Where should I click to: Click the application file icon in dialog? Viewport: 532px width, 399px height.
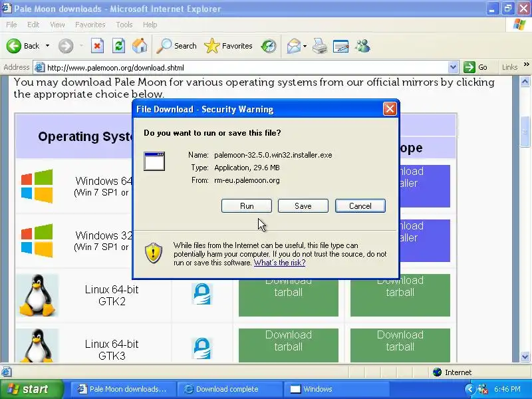click(x=154, y=161)
